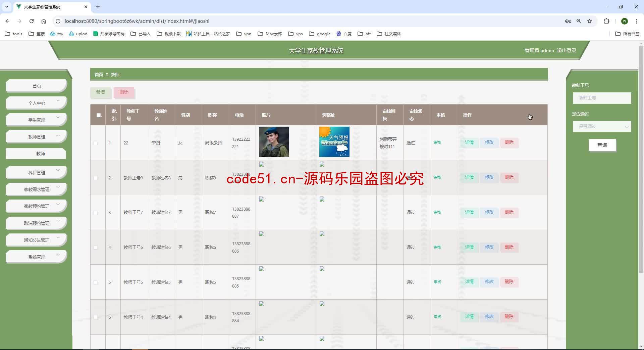Click the 删除 button above the table

(124, 92)
